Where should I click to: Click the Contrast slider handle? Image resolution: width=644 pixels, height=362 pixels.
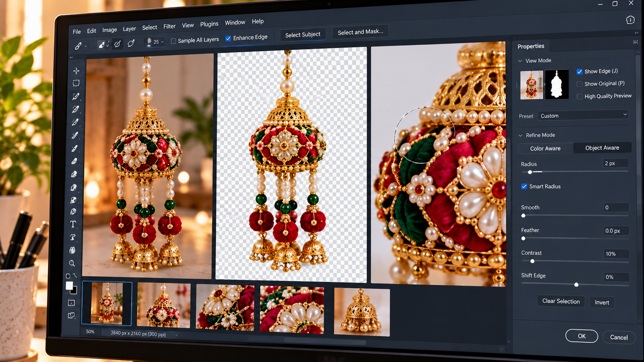pos(533,261)
